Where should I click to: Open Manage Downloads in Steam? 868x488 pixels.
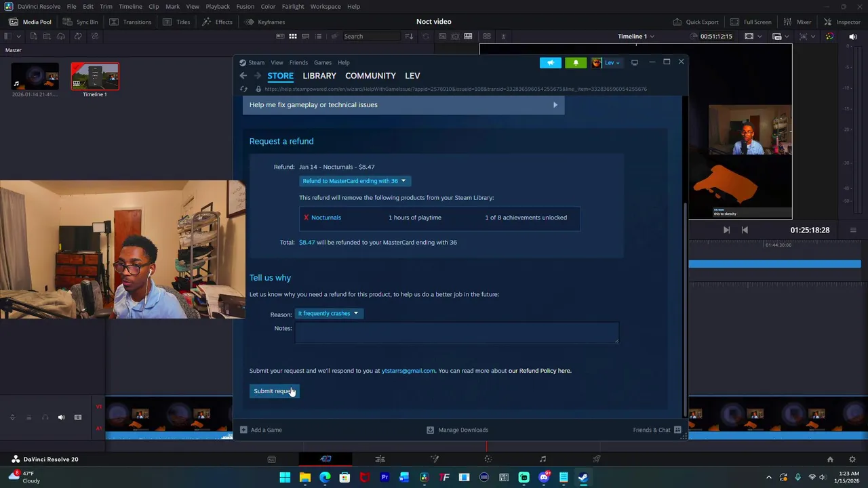click(x=457, y=430)
